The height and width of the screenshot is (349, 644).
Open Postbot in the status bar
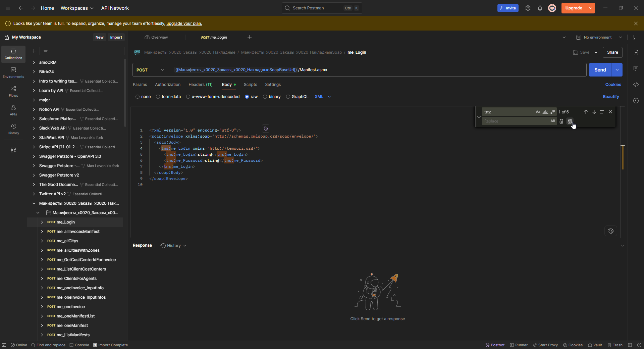[x=495, y=345]
